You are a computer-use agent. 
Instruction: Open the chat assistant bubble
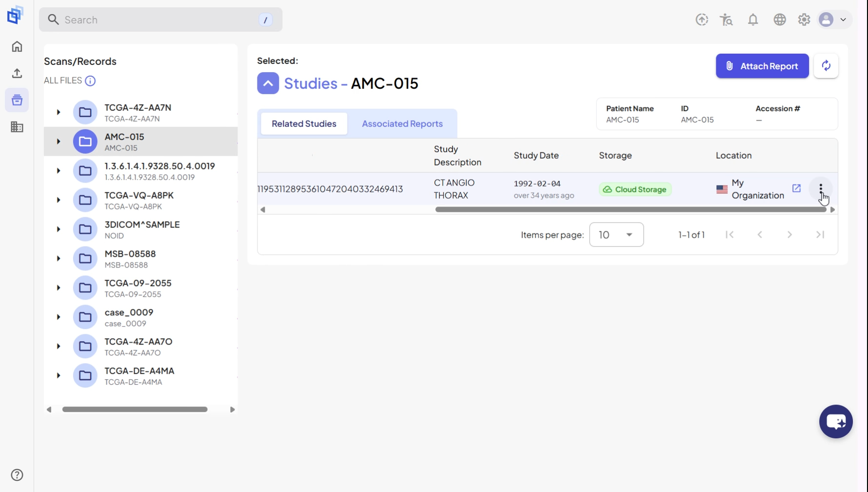(836, 422)
